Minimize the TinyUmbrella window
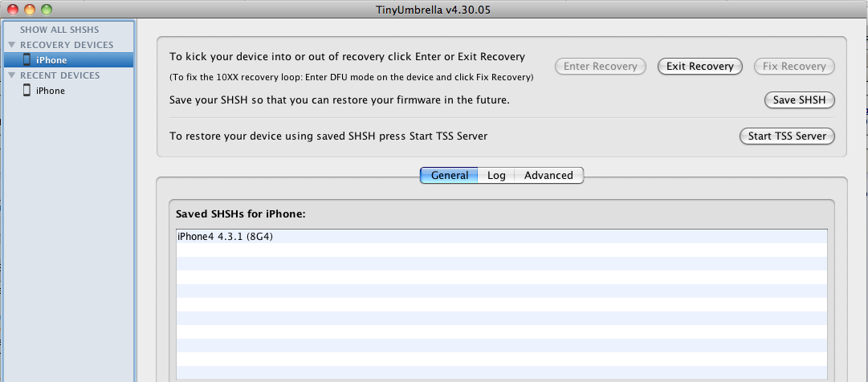Screen dimensions: 868x382 click(30, 10)
